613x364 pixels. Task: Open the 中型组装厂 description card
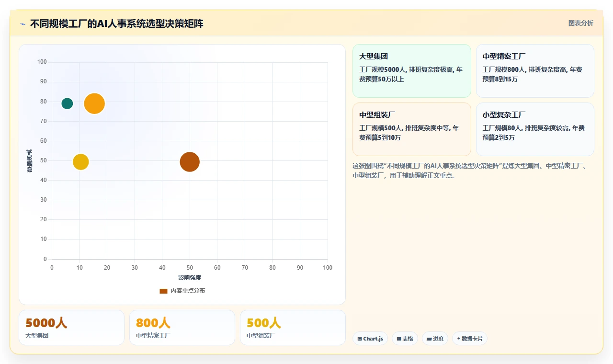412,129
